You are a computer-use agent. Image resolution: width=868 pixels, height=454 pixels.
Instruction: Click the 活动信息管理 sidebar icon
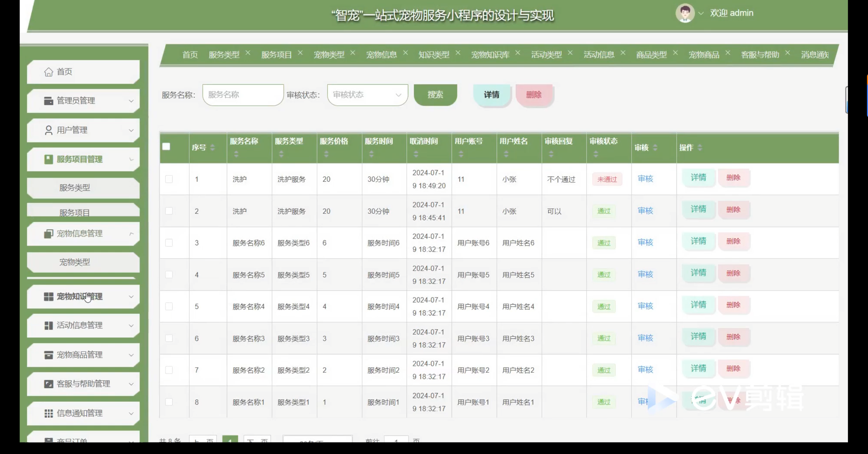(x=48, y=326)
